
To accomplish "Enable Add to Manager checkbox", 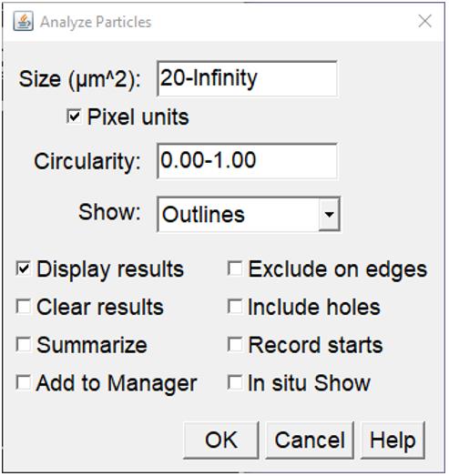I will (x=23, y=382).
